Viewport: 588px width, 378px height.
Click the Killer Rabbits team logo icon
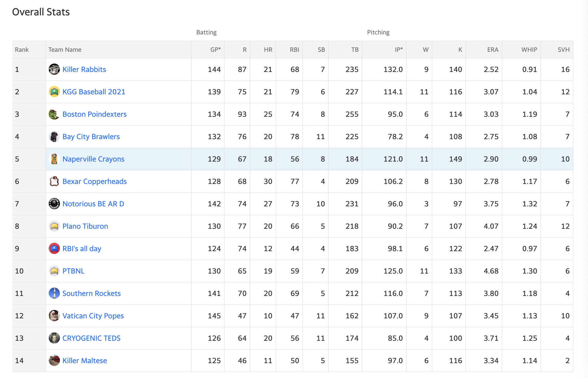tap(54, 69)
